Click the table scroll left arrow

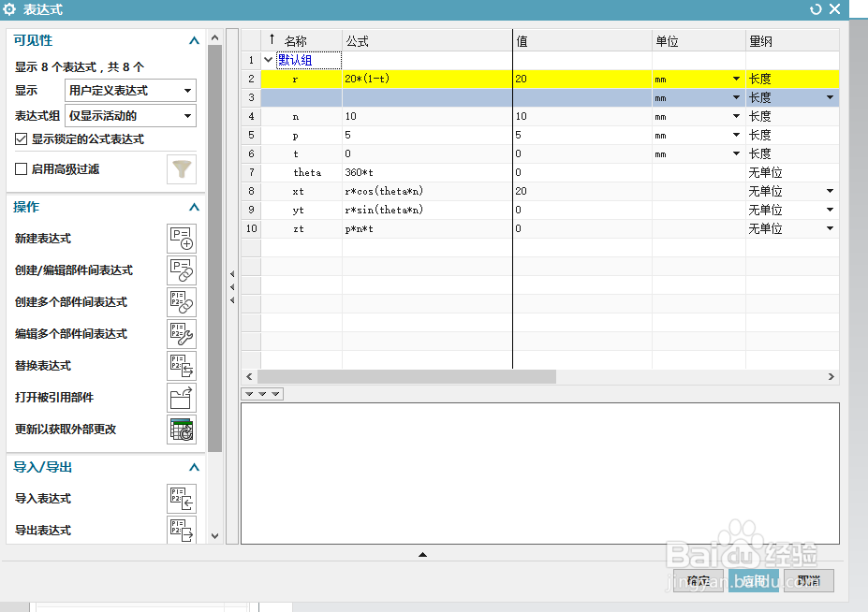249,377
